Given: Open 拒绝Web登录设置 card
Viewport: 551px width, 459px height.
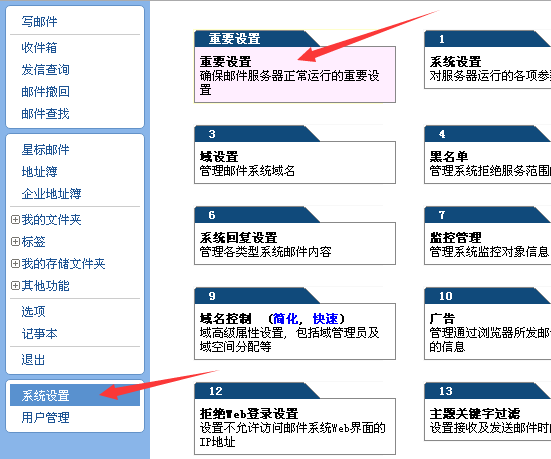Looking at the screenshot, I should point(295,426).
